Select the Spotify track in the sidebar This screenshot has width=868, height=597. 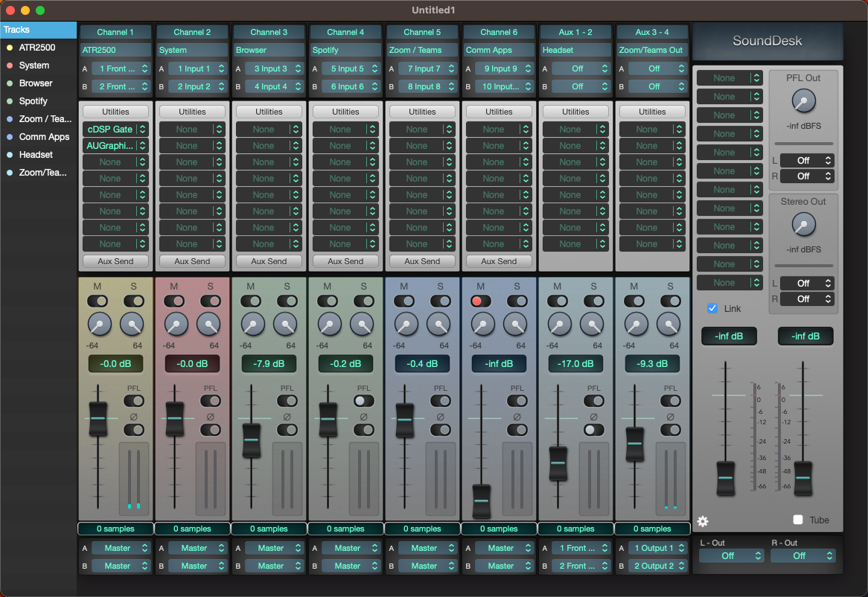pyautogui.click(x=33, y=100)
